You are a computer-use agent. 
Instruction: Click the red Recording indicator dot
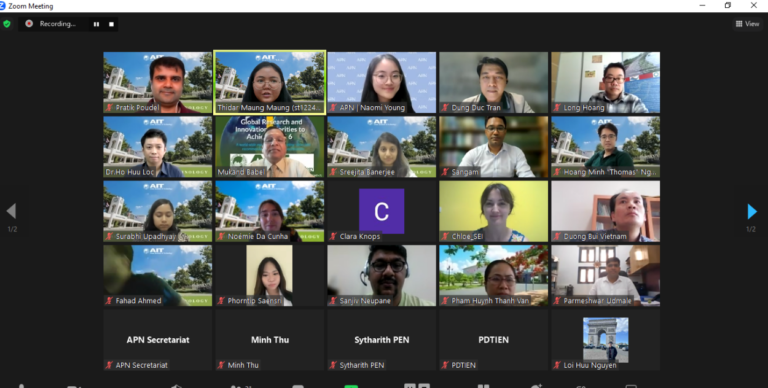tap(29, 24)
